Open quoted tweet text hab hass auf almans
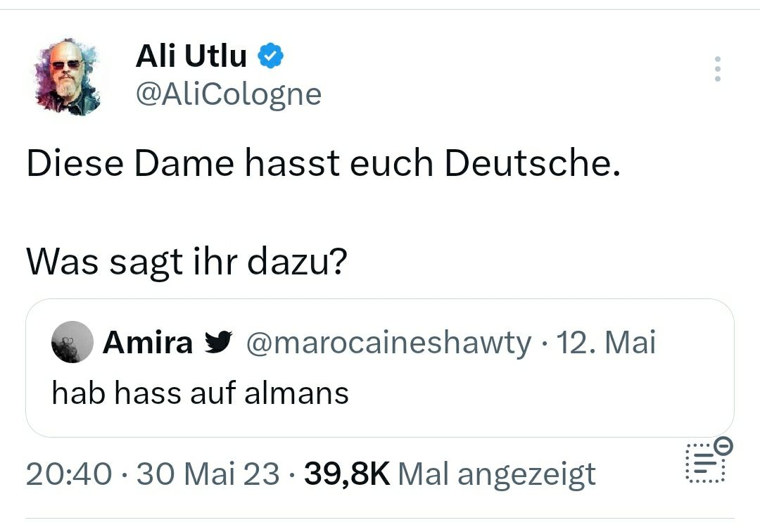Screen dimensions: 760x532 tap(200, 393)
